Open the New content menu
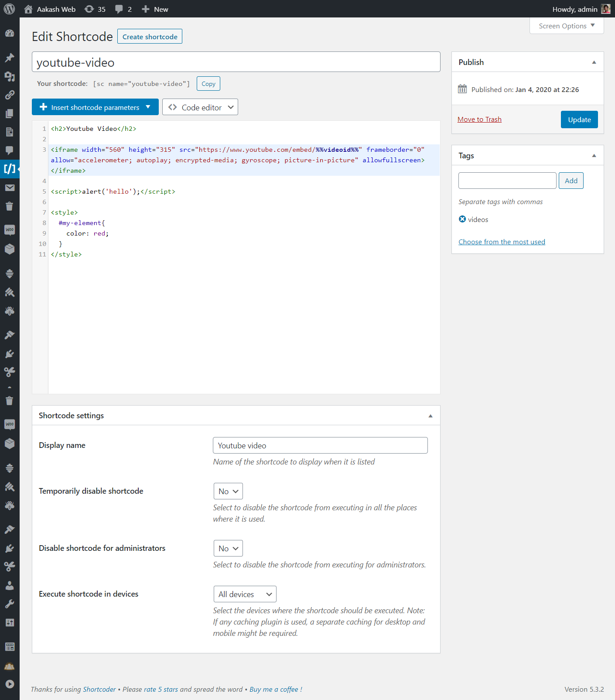Screen dimensions: 615x700 tap(155, 9)
